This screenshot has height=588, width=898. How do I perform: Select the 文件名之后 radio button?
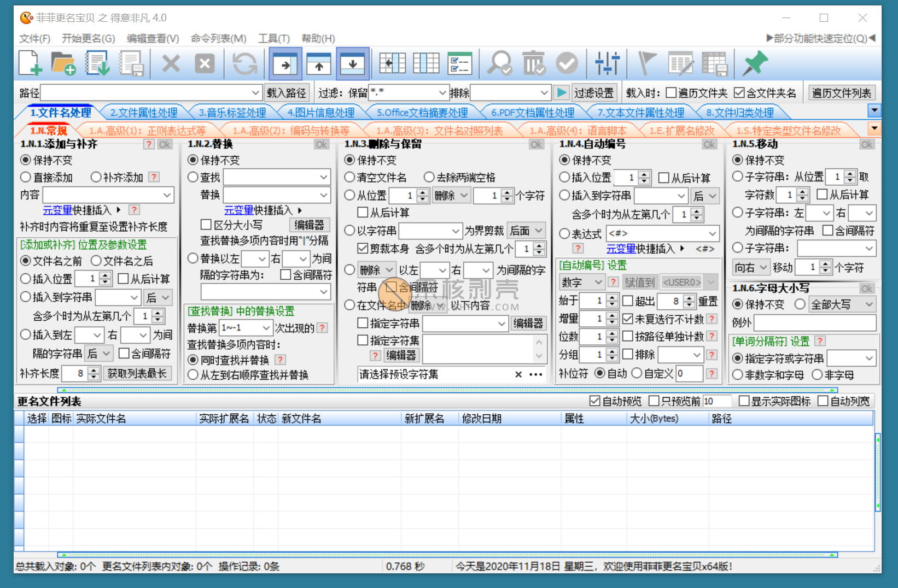click(x=96, y=261)
